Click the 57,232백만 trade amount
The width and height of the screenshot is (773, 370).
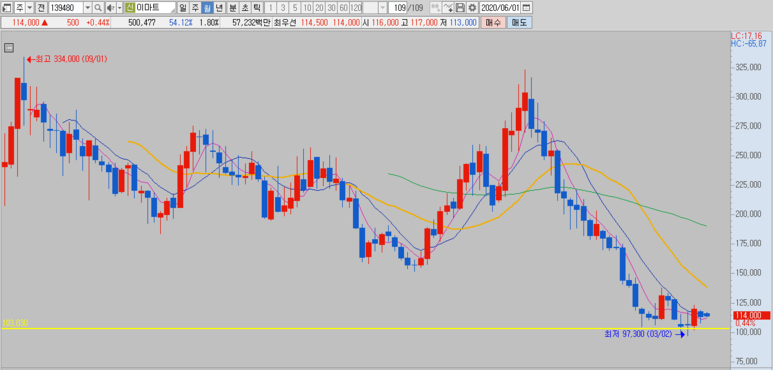(251, 23)
